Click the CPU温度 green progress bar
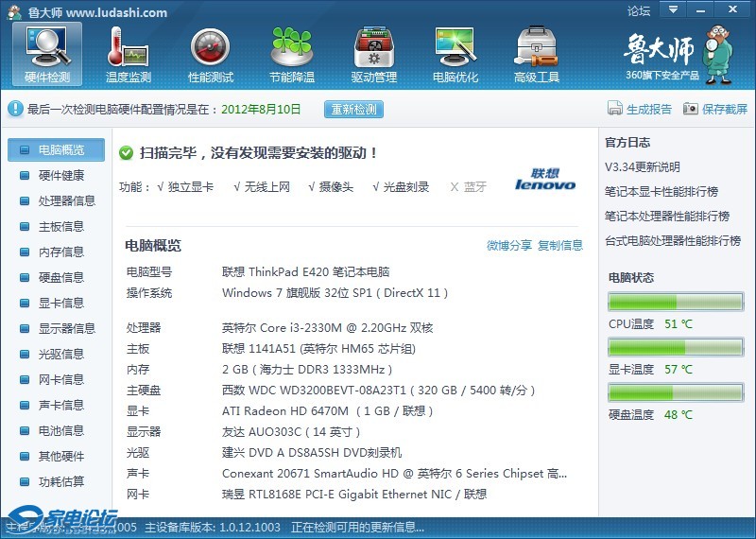Image resolution: width=756 pixels, height=539 pixels. [676, 303]
